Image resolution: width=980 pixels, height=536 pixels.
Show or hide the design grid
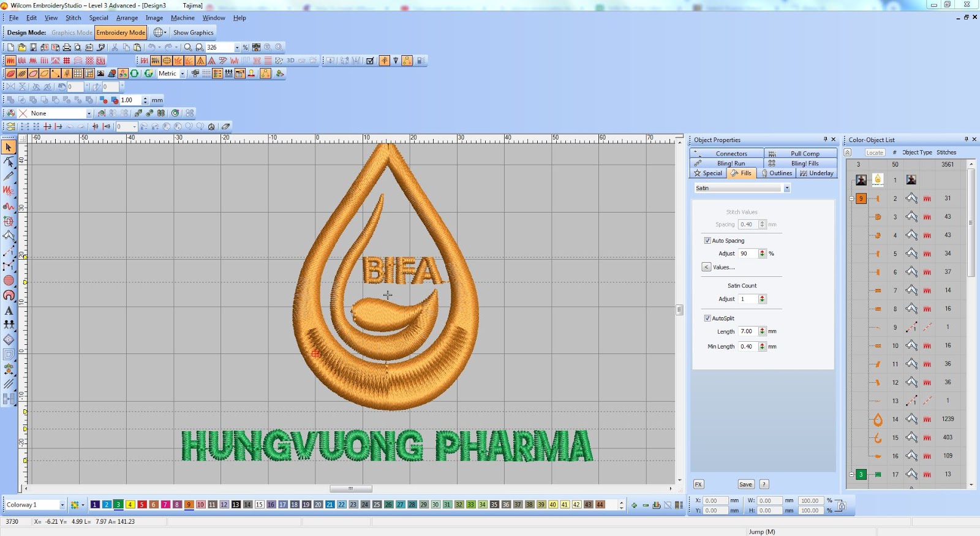pyautogui.click(x=78, y=74)
